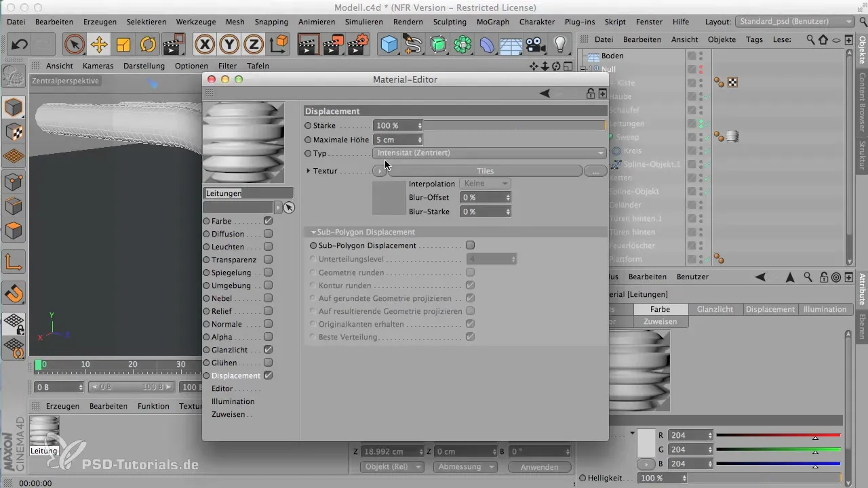Collapse the Sub-Polygon Displacement section
The width and height of the screenshot is (868, 488).
pos(314,232)
